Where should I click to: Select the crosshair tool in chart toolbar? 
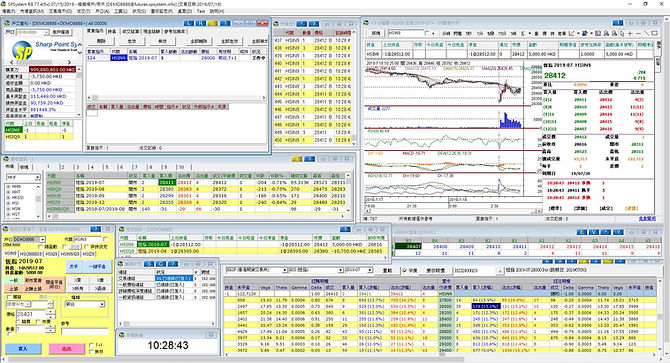pyautogui.click(x=630, y=33)
